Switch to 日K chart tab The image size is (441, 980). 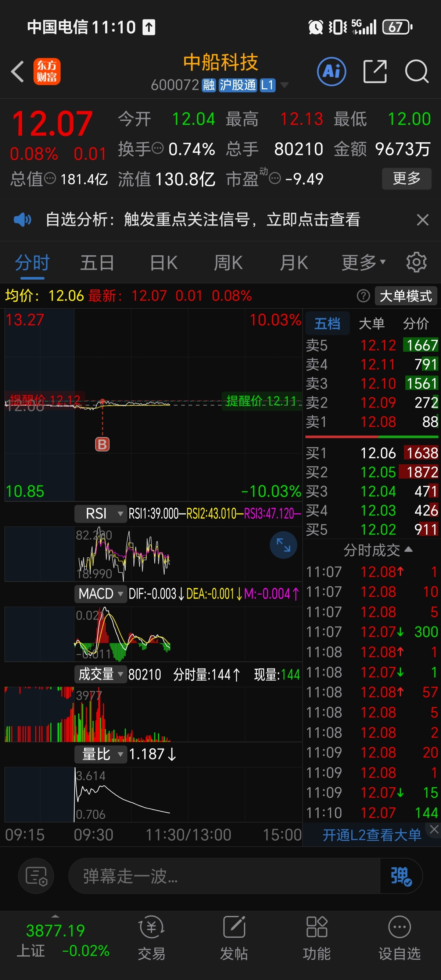(x=164, y=262)
